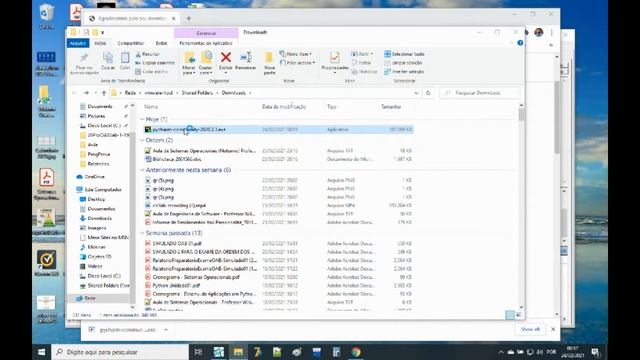Click Histórico in the ribbon

click(364, 71)
